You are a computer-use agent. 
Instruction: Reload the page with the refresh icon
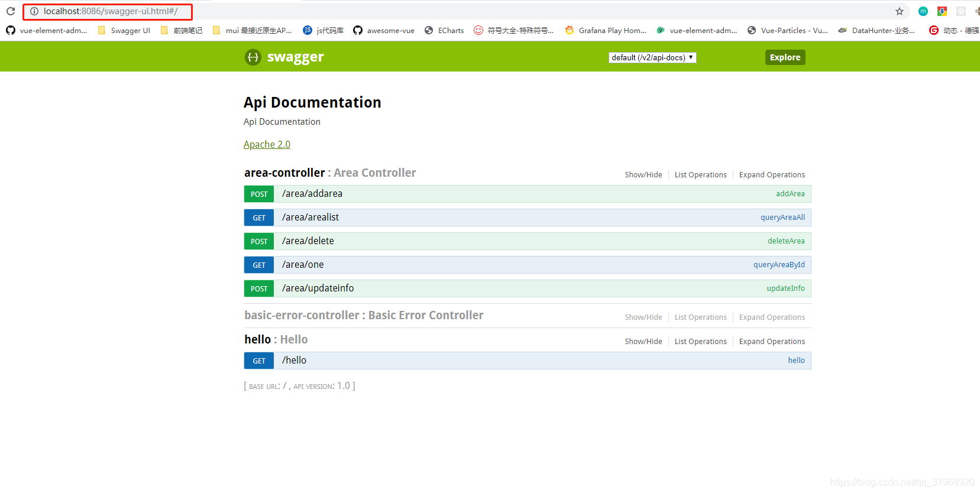pyautogui.click(x=10, y=11)
